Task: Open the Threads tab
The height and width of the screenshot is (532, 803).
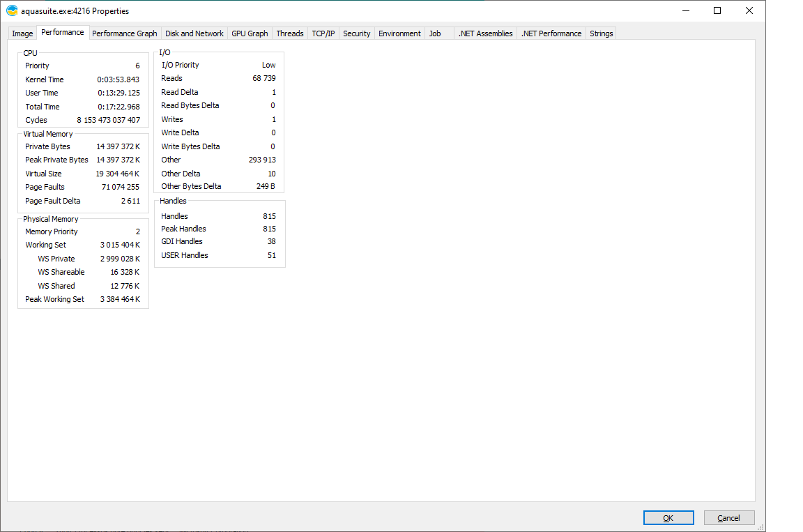Action: pyautogui.click(x=290, y=33)
